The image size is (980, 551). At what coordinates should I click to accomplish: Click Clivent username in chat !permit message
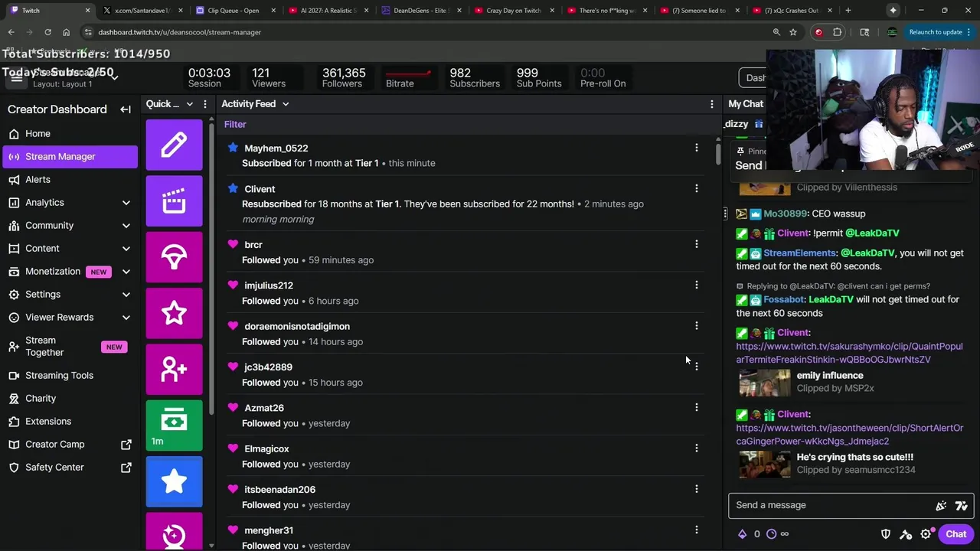click(792, 233)
